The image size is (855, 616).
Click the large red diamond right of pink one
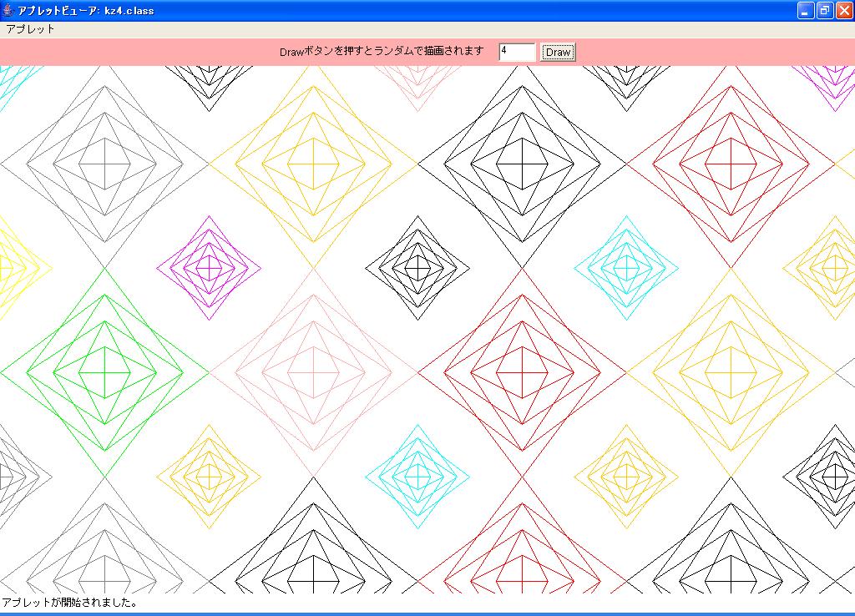(522, 372)
